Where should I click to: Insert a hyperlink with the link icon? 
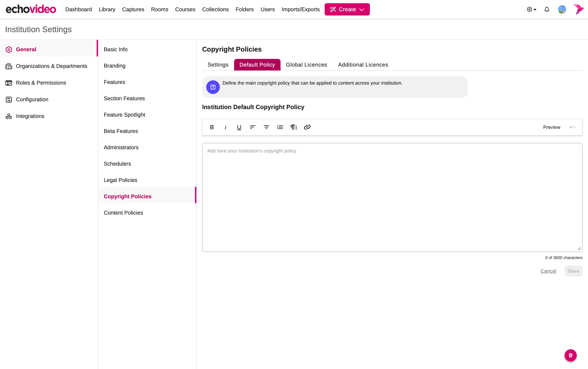point(307,127)
